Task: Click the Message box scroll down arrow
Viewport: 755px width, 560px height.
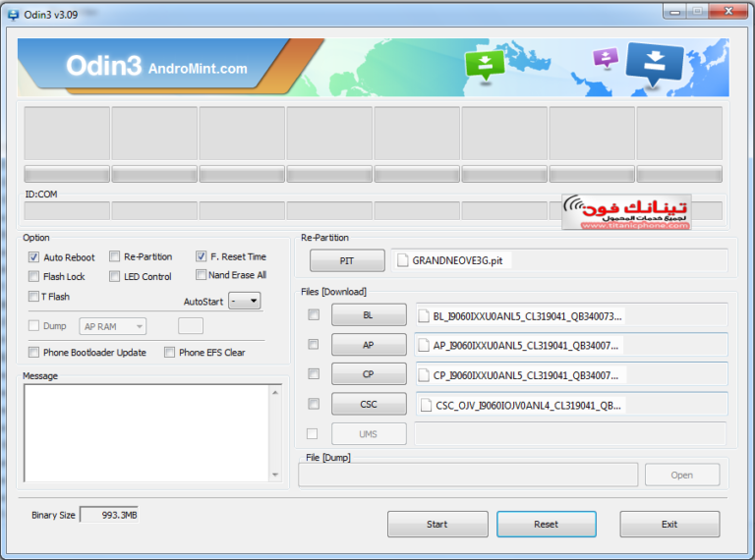Action: (x=275, y=475)
